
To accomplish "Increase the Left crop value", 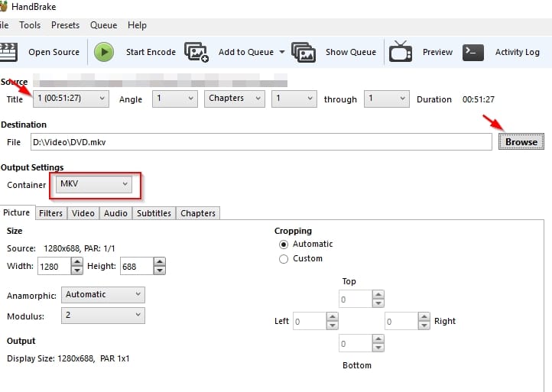I will click(x=332, y=316).
